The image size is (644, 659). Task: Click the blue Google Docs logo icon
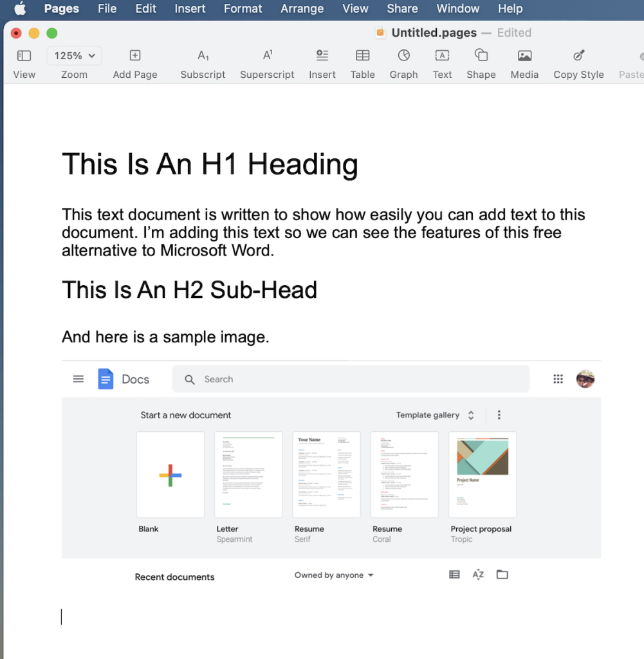[106, 378]
